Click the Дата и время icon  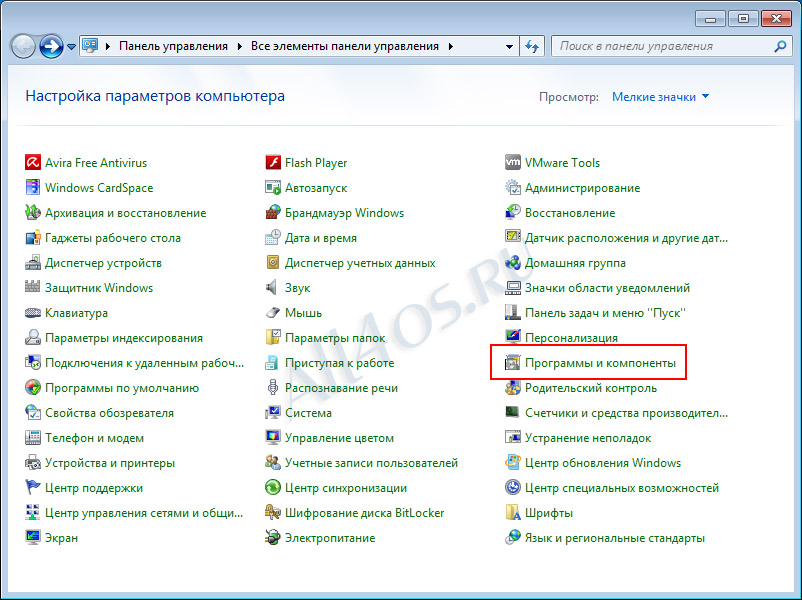tap(273, 238)
